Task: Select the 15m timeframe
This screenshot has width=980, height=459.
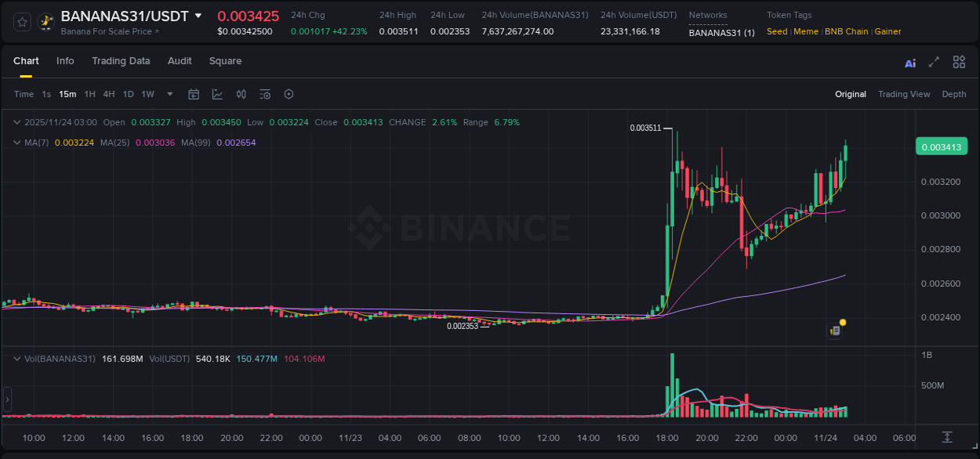Action: [x=67, y=94]
